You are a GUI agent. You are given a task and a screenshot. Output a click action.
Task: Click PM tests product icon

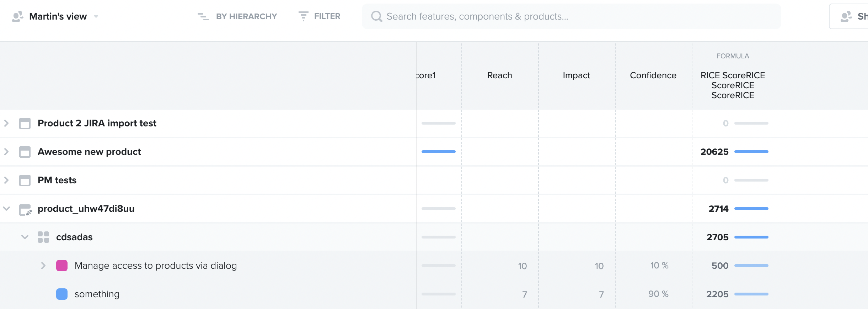(25, 180)
